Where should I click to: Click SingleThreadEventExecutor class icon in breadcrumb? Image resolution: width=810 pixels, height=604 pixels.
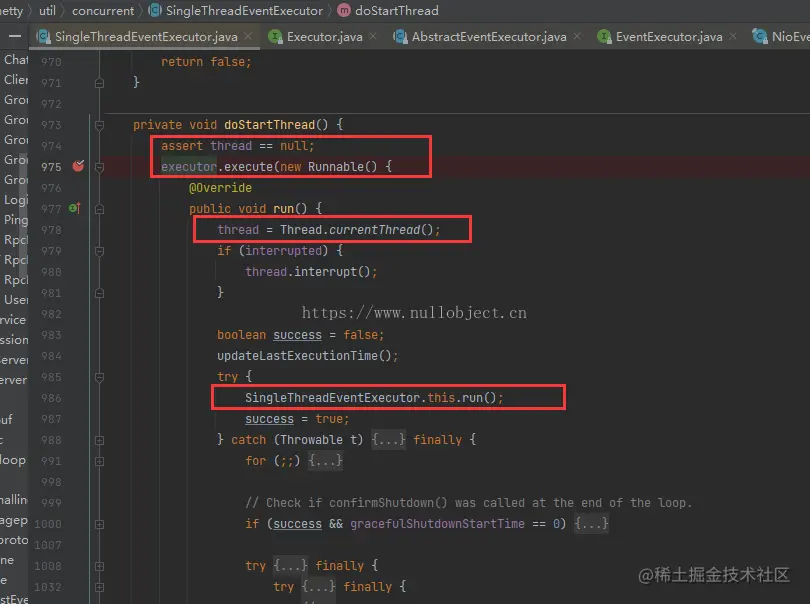(154, 10)
